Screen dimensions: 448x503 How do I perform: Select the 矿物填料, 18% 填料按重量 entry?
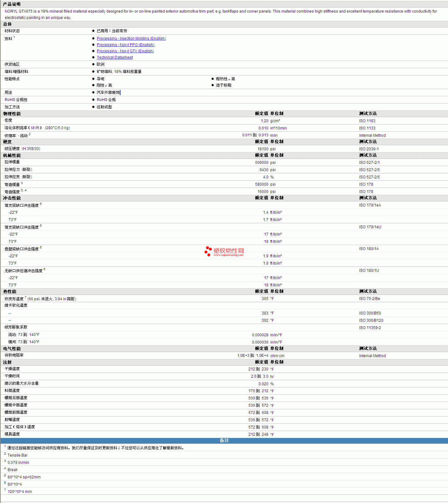point(119,72)
